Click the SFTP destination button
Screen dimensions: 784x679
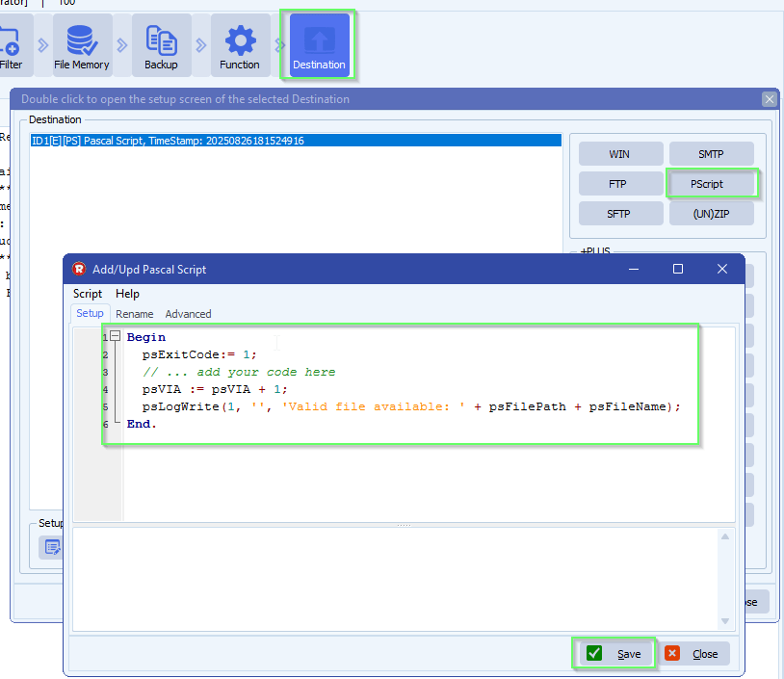tap(620, 214)
